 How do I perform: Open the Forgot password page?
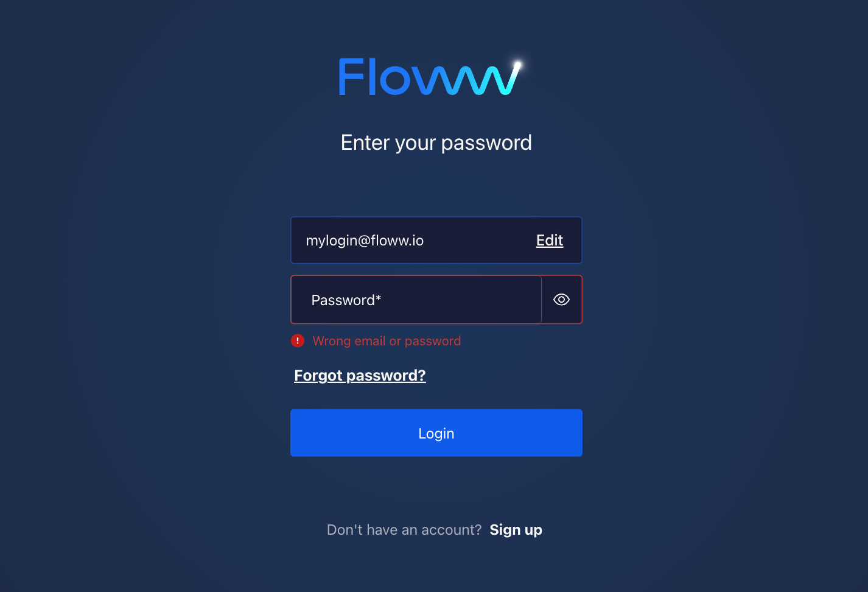(x=359, y=375)
